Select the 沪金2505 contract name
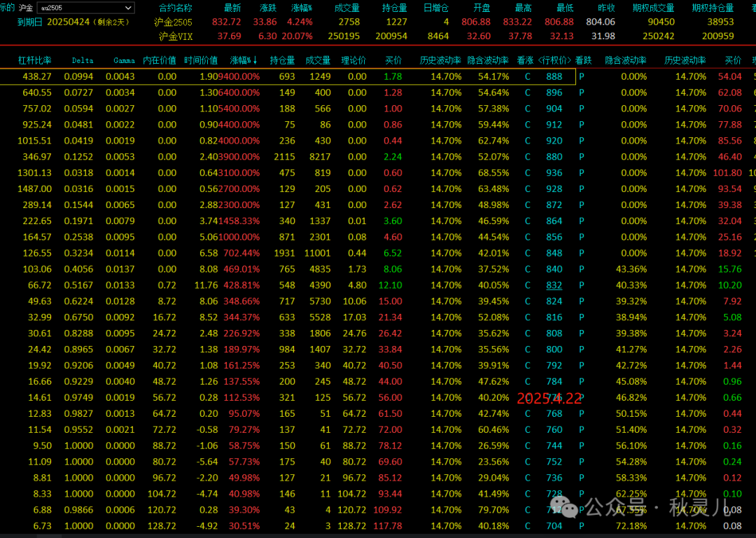Image resolution: width=756 pixels, height=538 pixels. pos(173,22)
